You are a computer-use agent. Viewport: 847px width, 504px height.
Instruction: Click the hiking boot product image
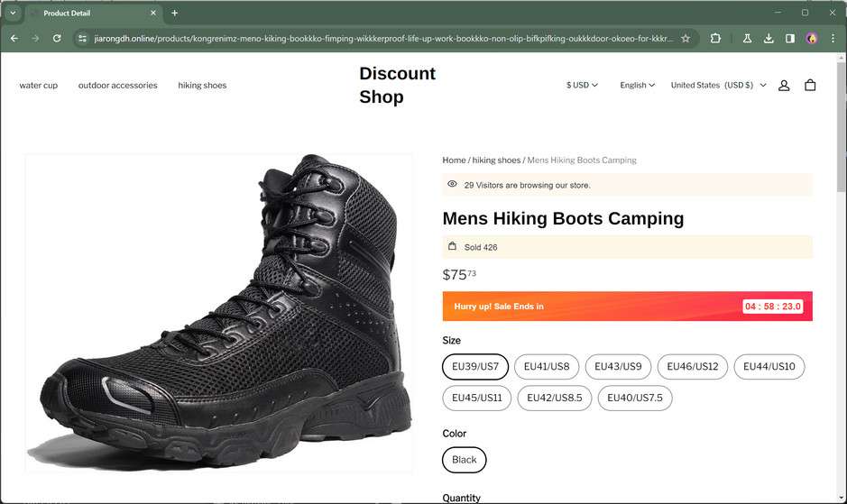tap(219, 313)
